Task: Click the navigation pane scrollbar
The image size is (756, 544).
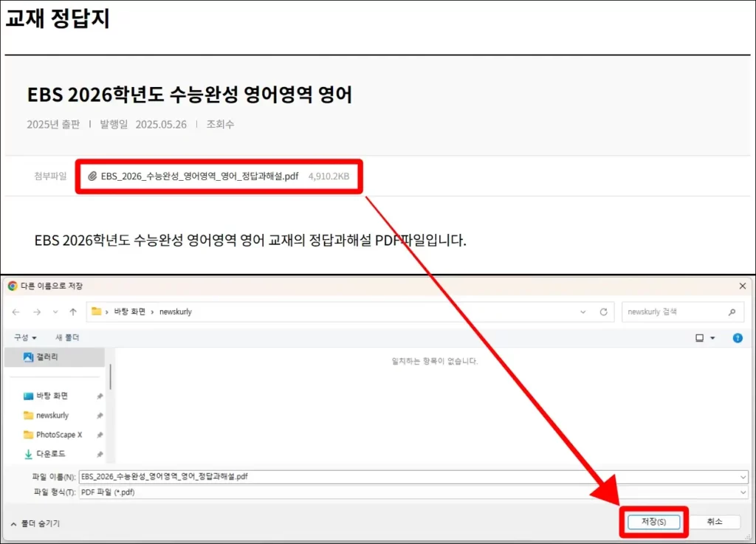Action: tap(111, 376)
